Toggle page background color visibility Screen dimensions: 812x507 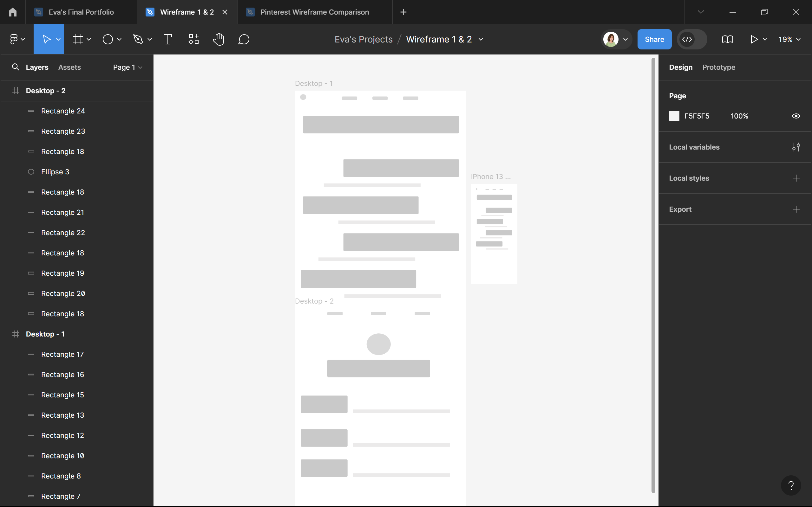(796, 116)
